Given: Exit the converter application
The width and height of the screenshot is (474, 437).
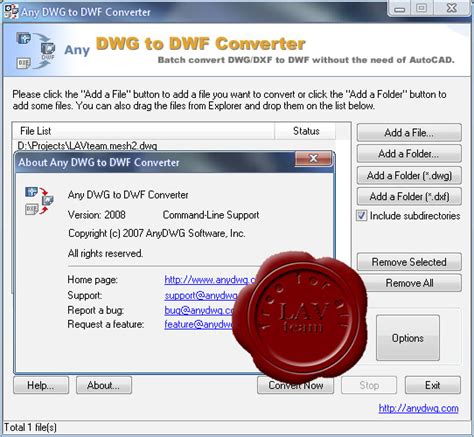Looking at the screenshot, I should coord(433,385).
